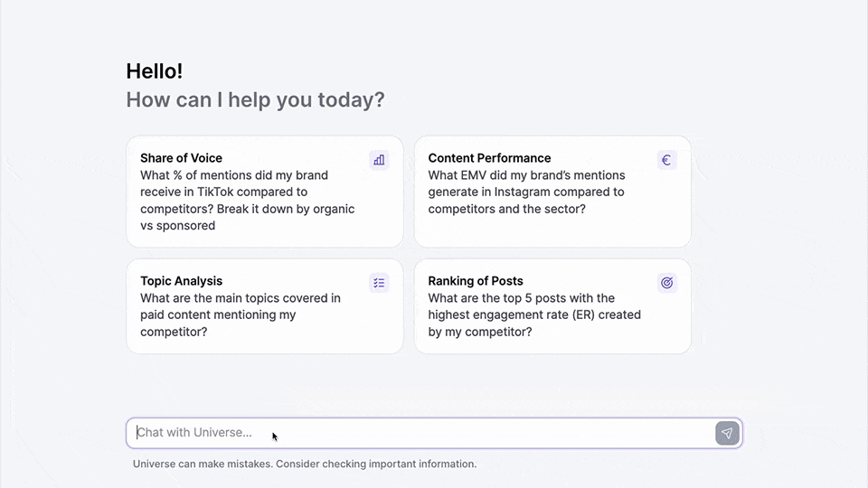Click the top 5 posts engagement prompt text
Viewport: 868px width, 488px height.
point(533,314)
